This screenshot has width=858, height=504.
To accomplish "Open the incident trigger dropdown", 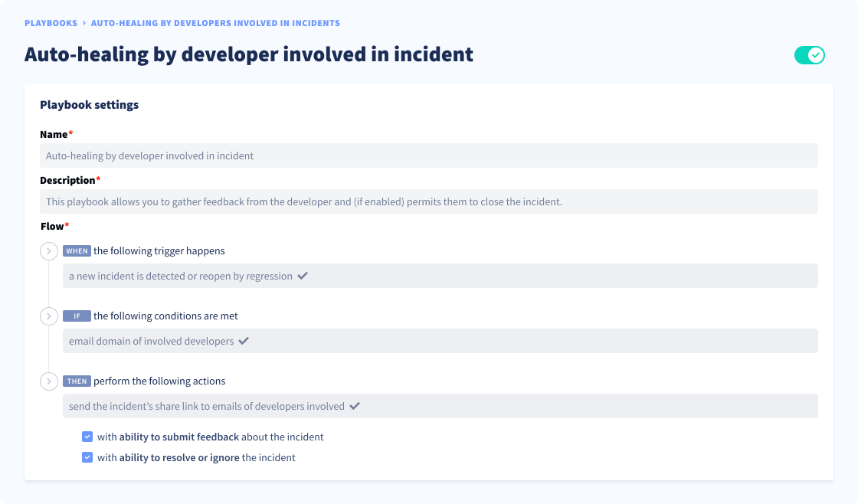I will coord(440,275).
